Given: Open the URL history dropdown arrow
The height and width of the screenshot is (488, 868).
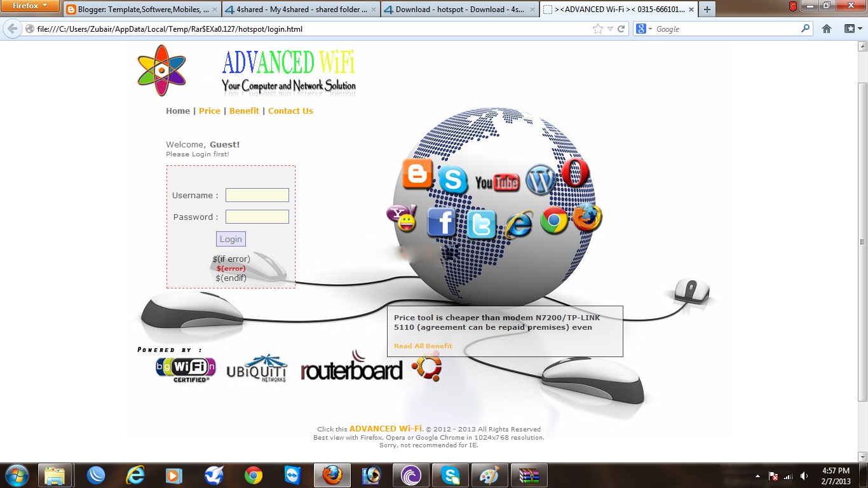Looking at the screenshot, I should pos(610,29).
